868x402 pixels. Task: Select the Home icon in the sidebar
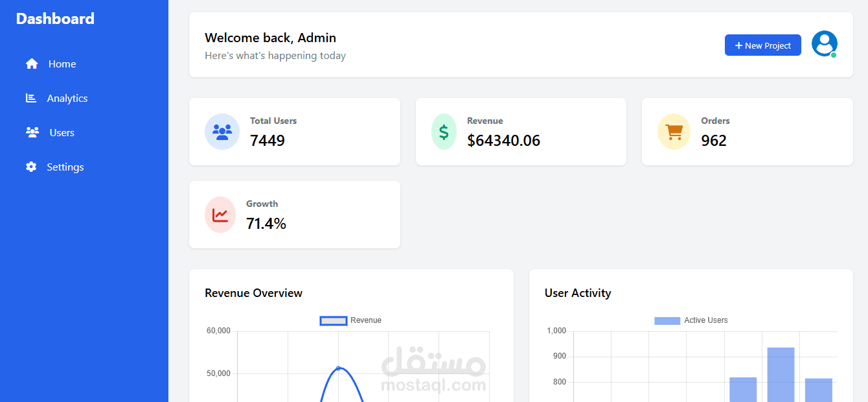coord(31,64)
